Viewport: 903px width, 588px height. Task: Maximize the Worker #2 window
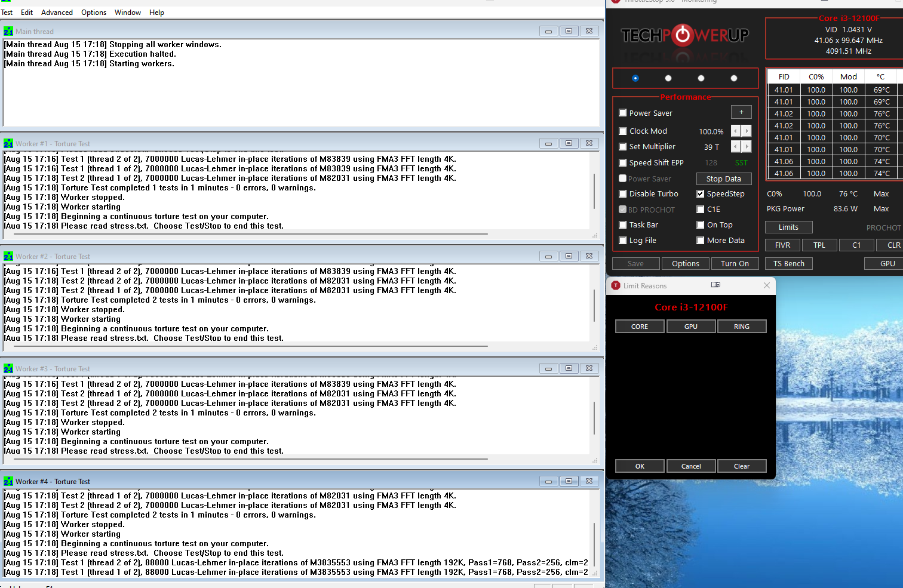coord(569,256)
